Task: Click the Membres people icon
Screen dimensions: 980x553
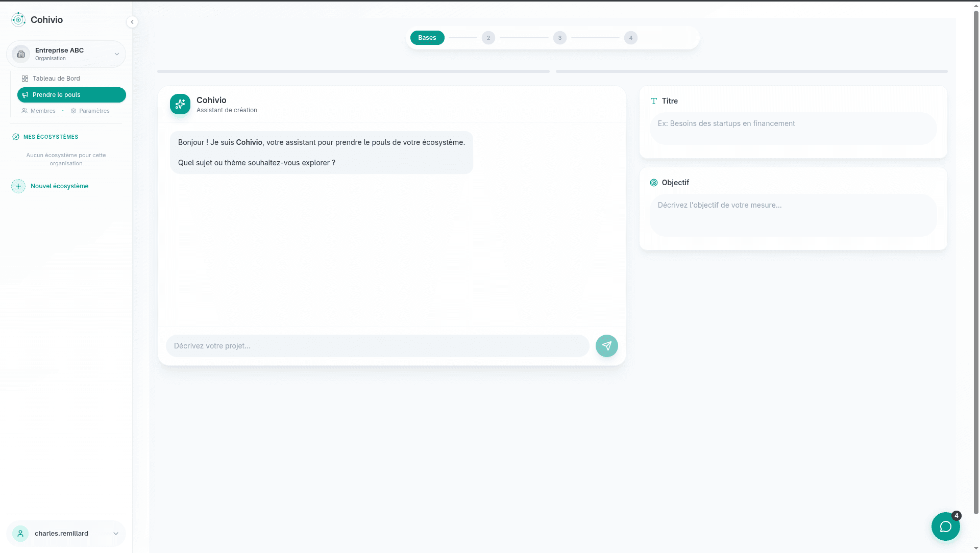Action: (x=24, y=111)
